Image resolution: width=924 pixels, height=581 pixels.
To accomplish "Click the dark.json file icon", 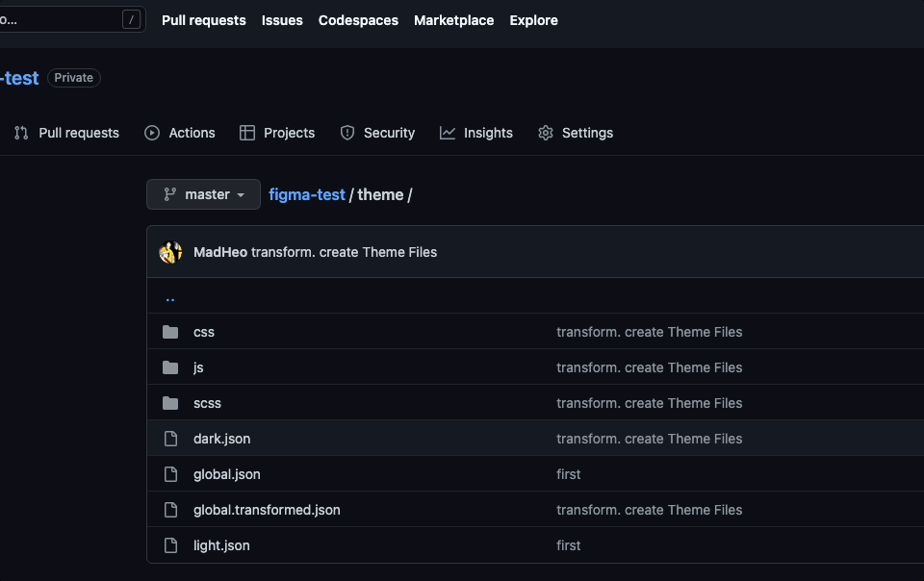I will point(170,439).
